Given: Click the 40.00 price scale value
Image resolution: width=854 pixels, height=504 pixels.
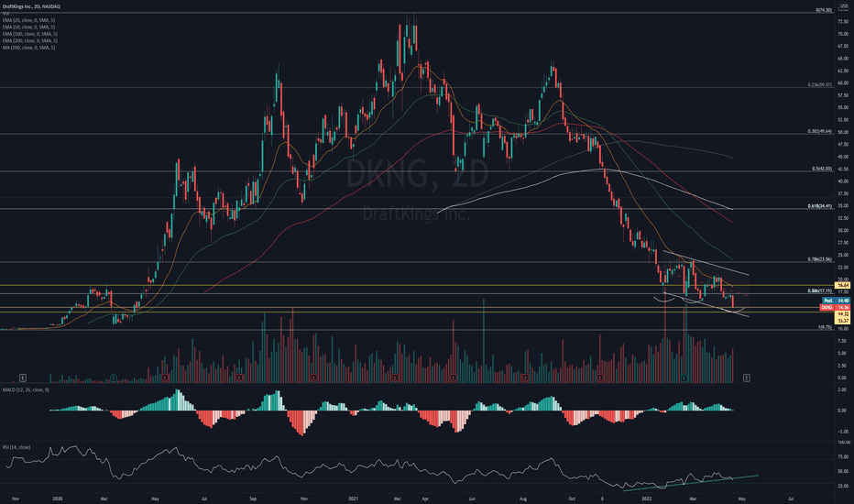Looking at the screenshot, I should pyautogui.click(x=843, y=181).
